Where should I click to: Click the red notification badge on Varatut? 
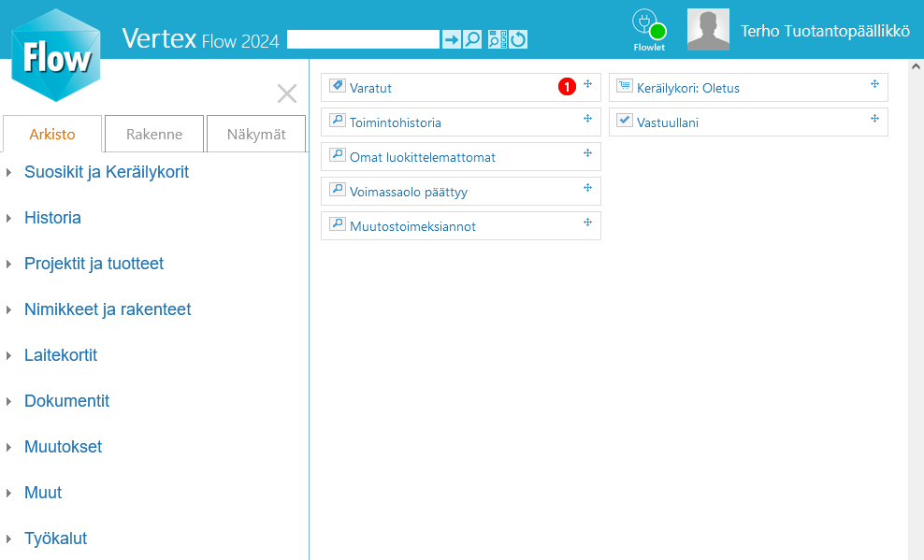click(567, 87)
